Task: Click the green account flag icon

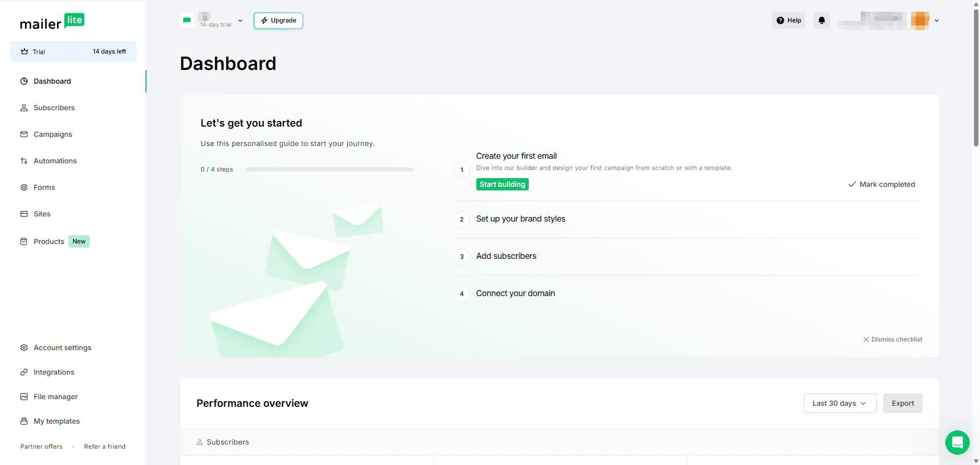Action: point(187,20)
